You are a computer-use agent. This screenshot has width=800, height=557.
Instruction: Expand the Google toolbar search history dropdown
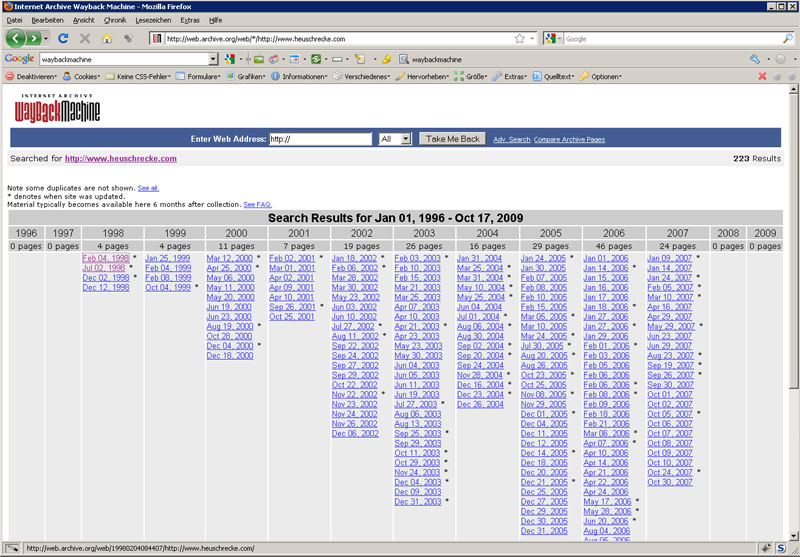pyautogui.click(x=213, y=59)
